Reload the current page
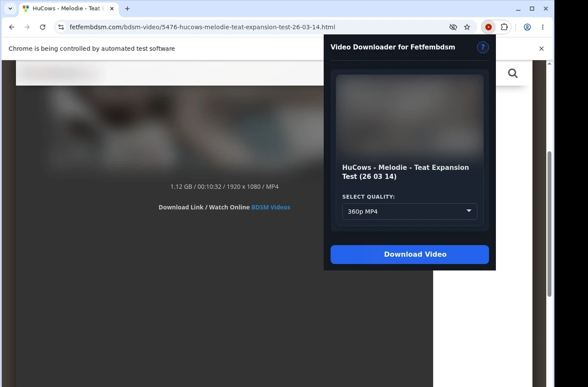Viewport: 588px width, 387px height. click(43, 27)
